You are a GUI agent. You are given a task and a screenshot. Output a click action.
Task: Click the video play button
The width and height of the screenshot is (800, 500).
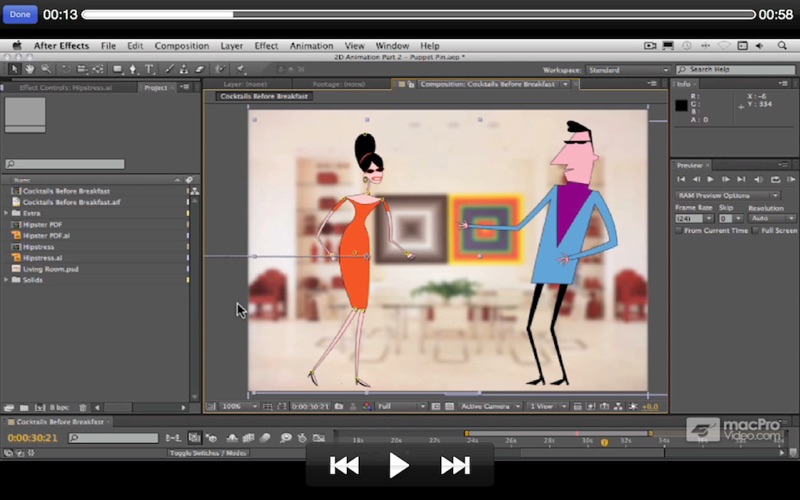[398, 465]
